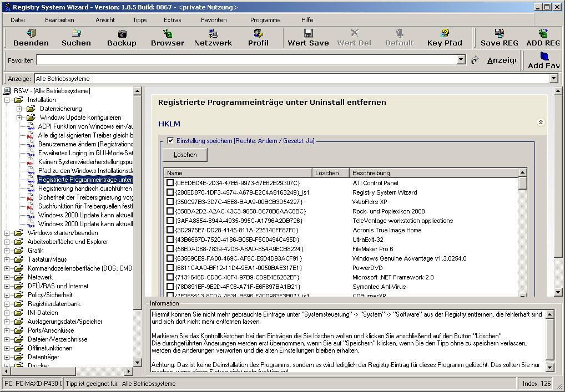Click the Netzwerk tree folder icon
The image size is (565, 392).
tap(19, 277)
